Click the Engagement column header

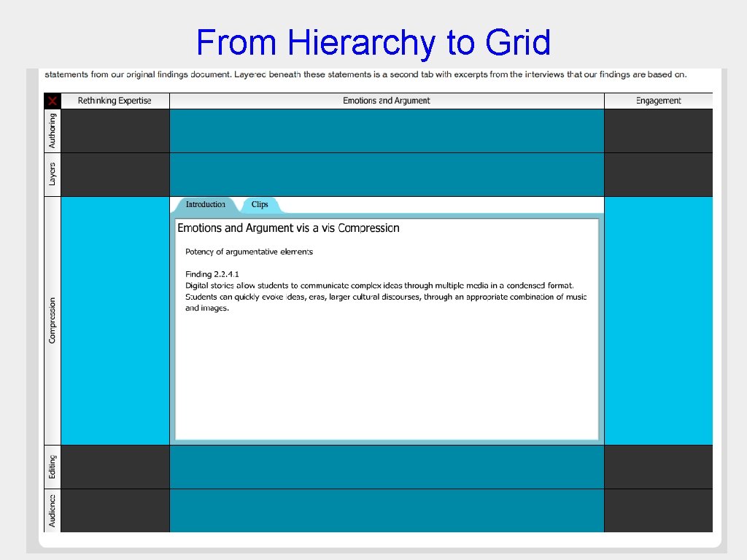pos(659,101)
